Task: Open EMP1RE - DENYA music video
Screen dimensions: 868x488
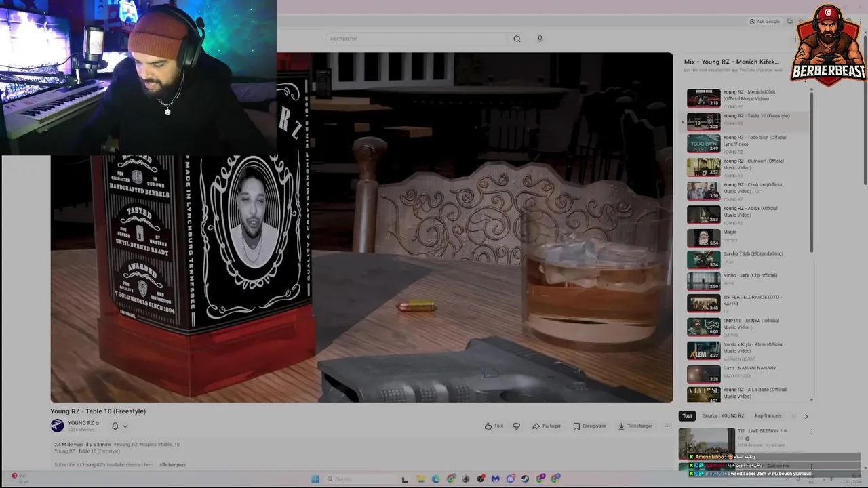Action: click(745, 327)
